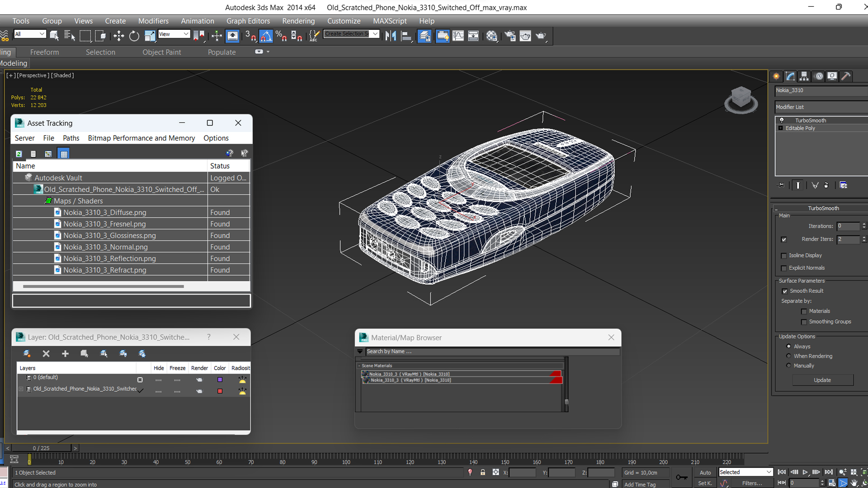Click the TurboSmooth Update button
Viewport: 868px width, 488px height.
[822, 380]
